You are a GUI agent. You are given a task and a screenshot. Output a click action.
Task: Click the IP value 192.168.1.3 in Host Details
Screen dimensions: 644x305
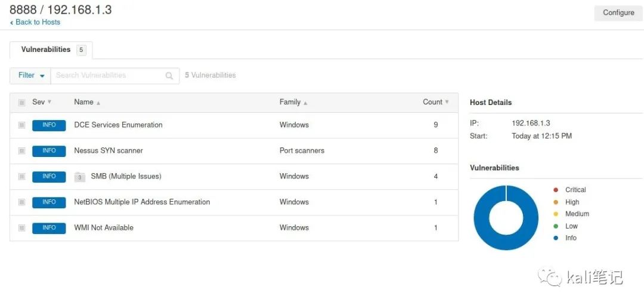point(531,124)
